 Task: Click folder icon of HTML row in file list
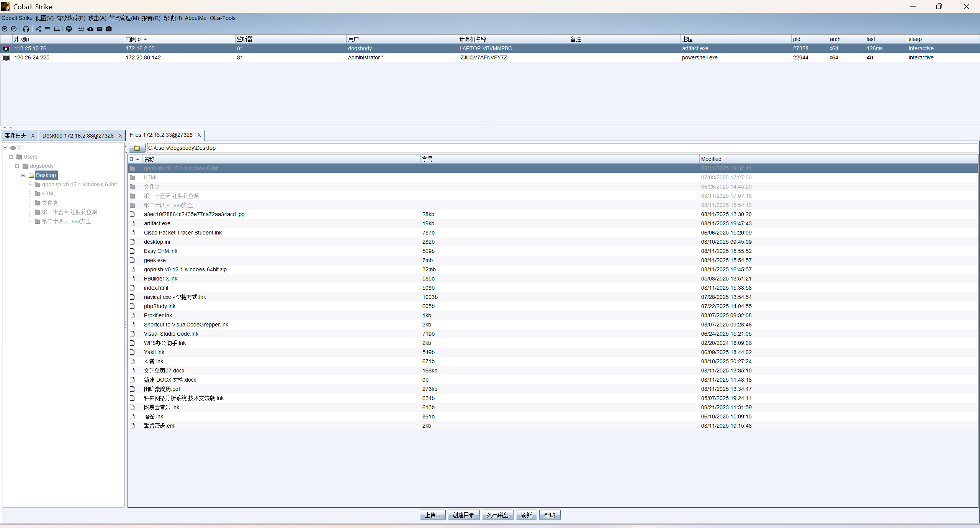[x=133, y=178]
